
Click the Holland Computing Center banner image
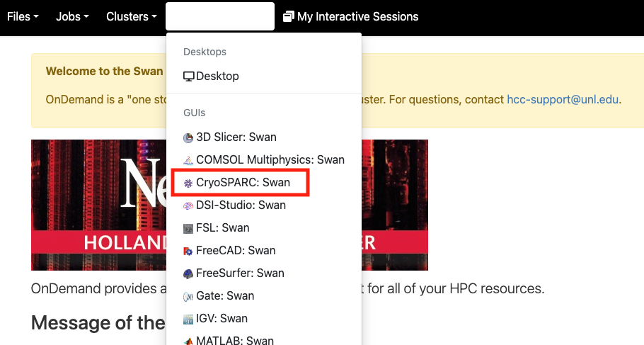(x=229, y=205)
